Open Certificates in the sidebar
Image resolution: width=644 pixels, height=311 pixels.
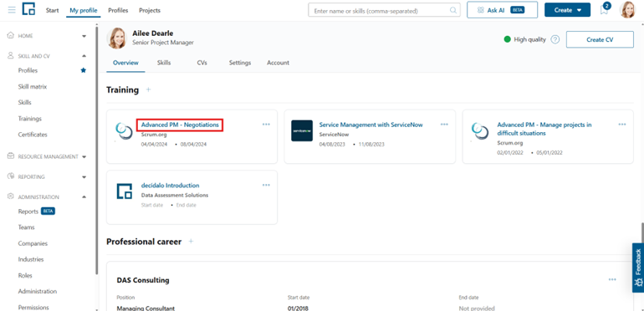33,134
